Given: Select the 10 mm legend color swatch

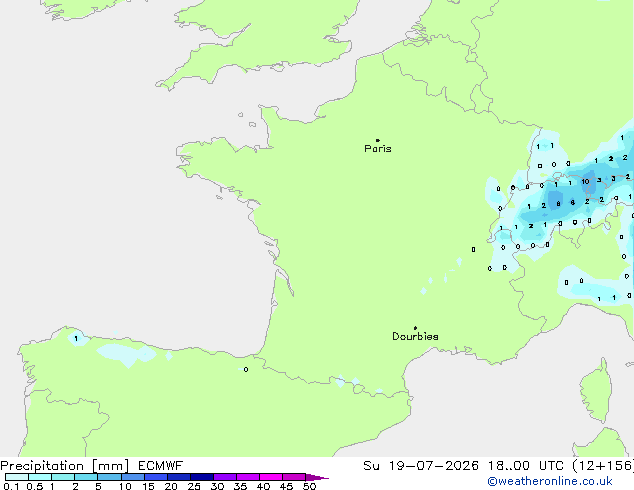Looking at the screenshot, I should (x=133, y=477).
